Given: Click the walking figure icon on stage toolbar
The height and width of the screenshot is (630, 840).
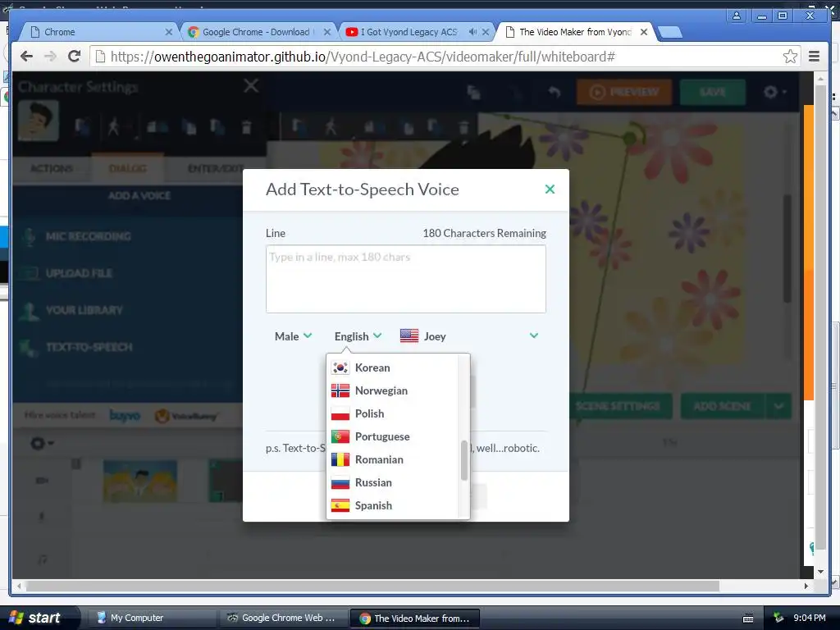Looking at the screenshot, I should [x=331, y=127].
